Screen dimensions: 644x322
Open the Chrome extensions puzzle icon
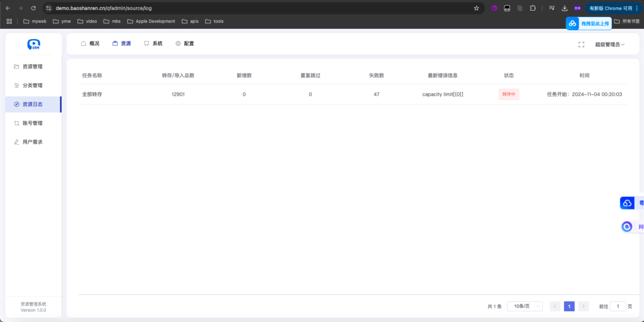pos(533,8)
